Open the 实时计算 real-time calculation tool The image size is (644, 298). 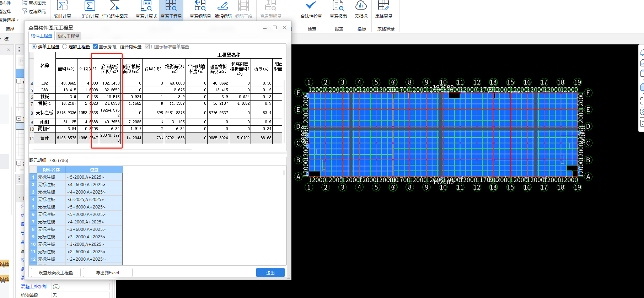(62, 10)
